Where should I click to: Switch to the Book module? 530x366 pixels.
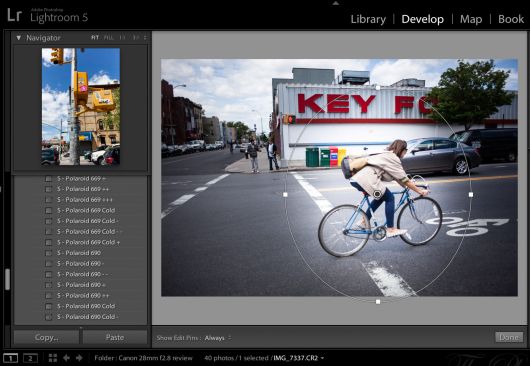511,19
